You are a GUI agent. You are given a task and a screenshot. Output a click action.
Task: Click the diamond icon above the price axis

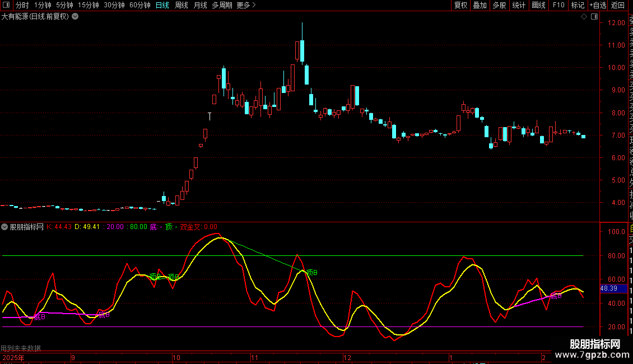(x=584, y=17)
